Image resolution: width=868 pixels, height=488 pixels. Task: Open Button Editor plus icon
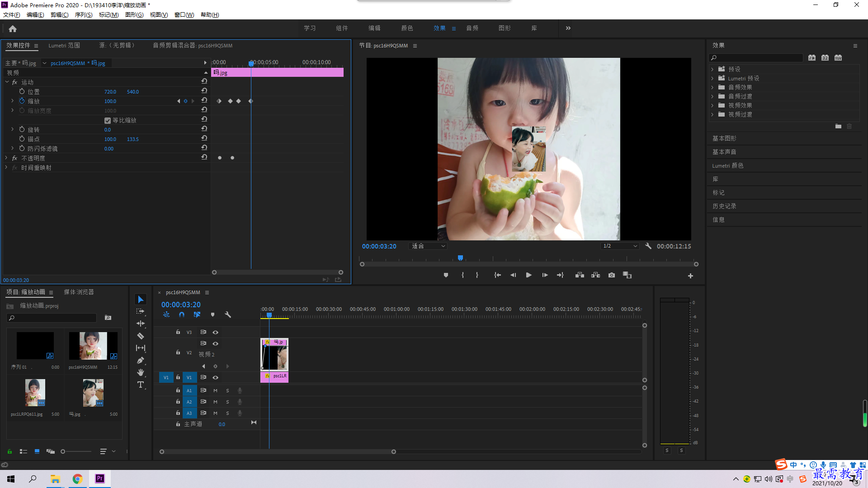(690, 276)
